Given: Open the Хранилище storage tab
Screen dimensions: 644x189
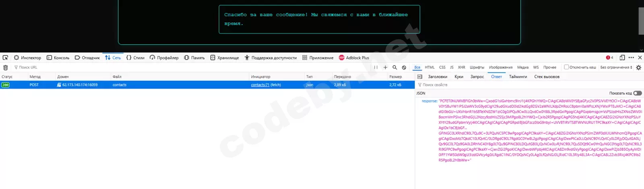Looking at the screenshot, I should (x=225, y=58).
